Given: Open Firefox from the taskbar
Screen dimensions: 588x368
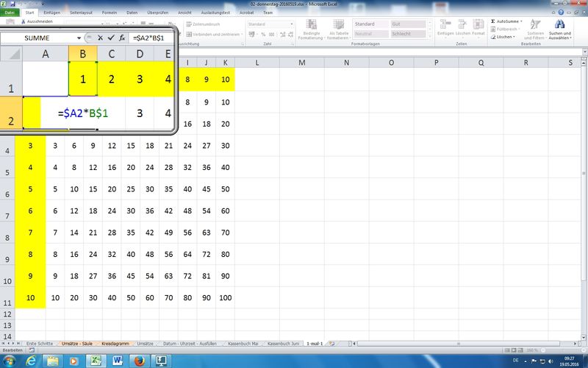Looking at the screenshot, I should click(140, 361).
